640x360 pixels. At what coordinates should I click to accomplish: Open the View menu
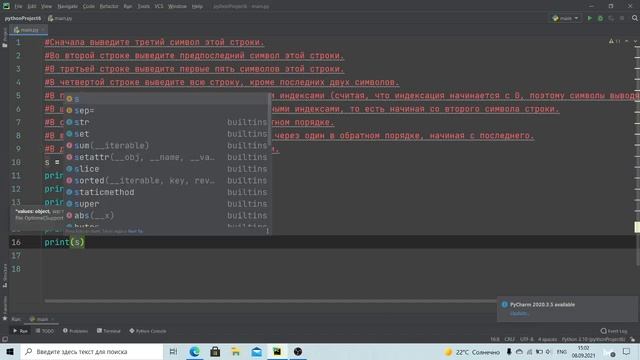coord(46,6)
